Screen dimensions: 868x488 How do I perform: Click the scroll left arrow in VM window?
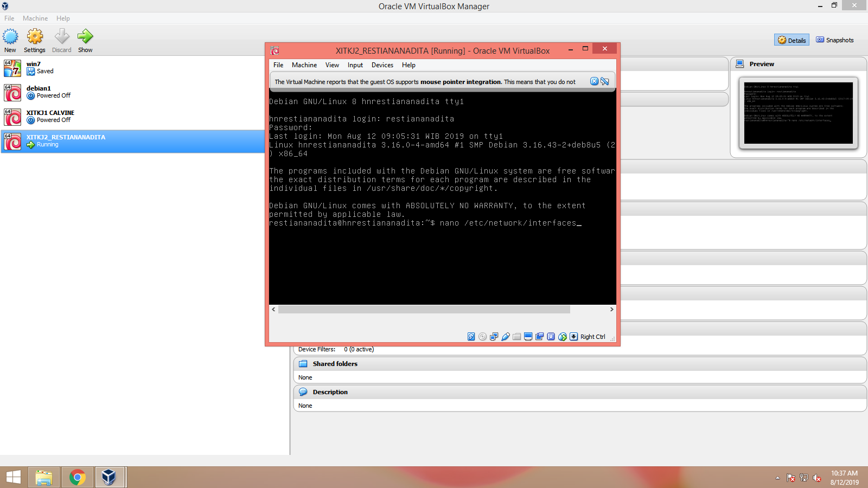[x=273, y=310]
